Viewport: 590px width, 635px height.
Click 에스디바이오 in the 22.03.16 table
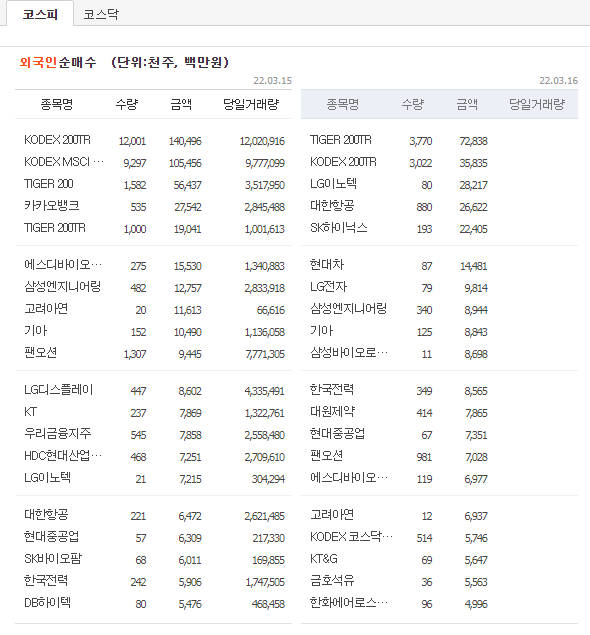349,478
